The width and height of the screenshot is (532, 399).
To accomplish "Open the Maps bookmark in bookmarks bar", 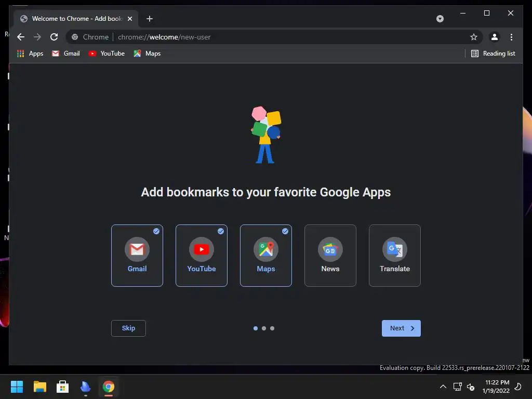I will point(147,54).
